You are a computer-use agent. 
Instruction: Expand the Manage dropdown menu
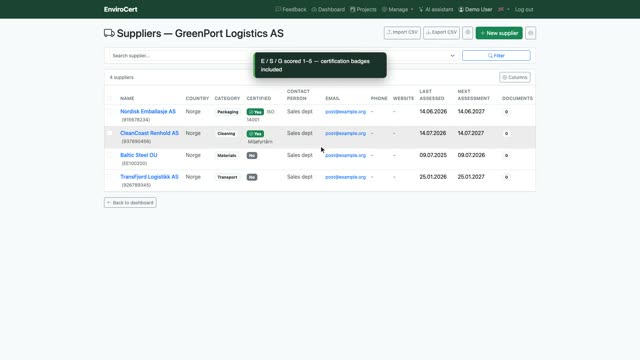click(x=398, y=9)
